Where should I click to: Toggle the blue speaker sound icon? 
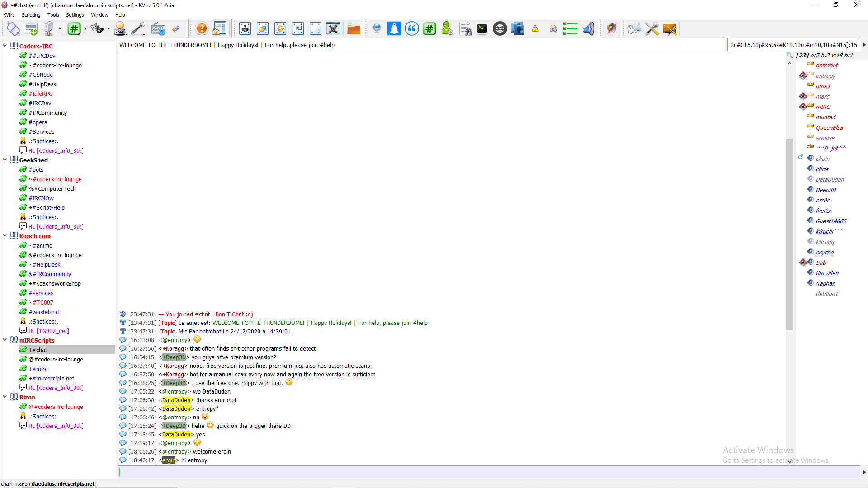pyautogui.click(x=588, y=29)
